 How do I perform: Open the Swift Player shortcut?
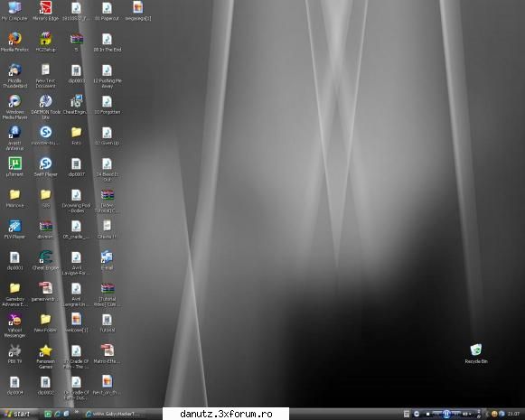pos(45,166)
